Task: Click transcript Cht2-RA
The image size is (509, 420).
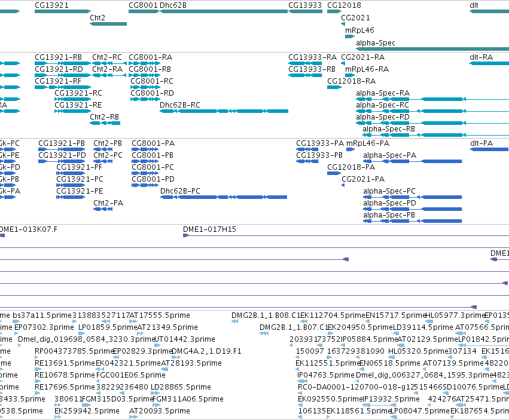Action: coord(108,69)
